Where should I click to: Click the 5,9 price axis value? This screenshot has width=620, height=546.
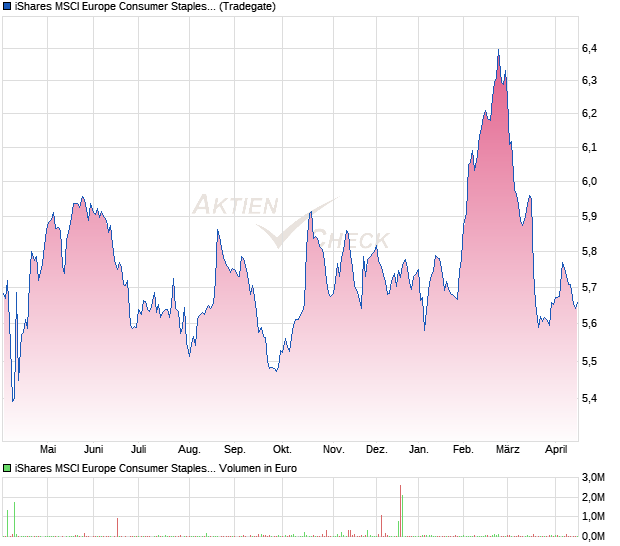click(589, 216)
